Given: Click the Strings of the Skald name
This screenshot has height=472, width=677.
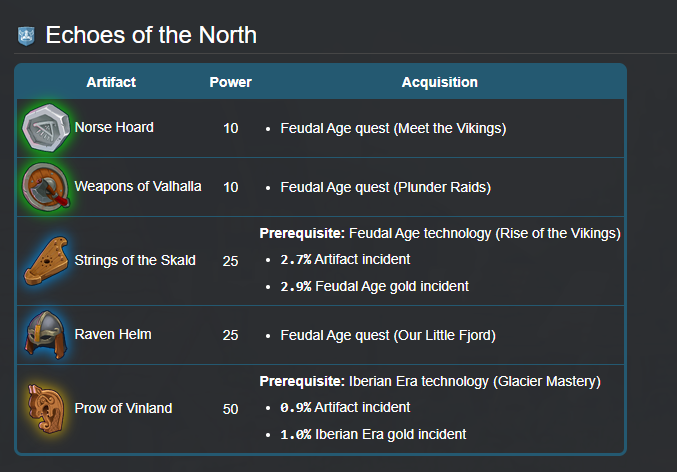Looking at the screenshot, I should click(135, 260).
